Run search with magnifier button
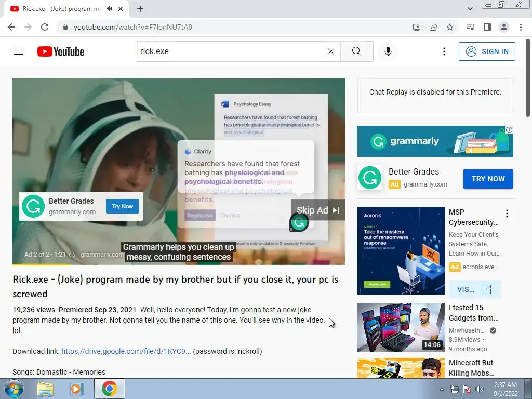The width and height of the screenshot is (532, 399). click(356, 51)
